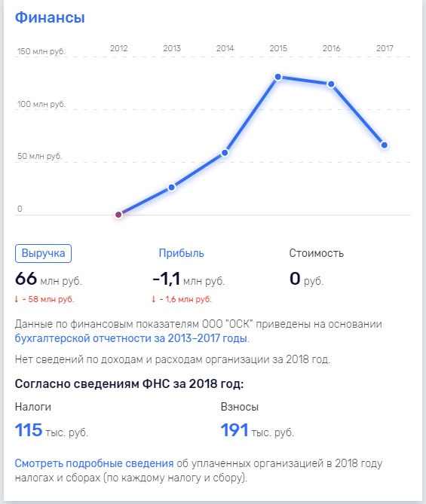Switch to the Прибыль tab
This screenshot has height=504, width=426.
coord(181,253)
